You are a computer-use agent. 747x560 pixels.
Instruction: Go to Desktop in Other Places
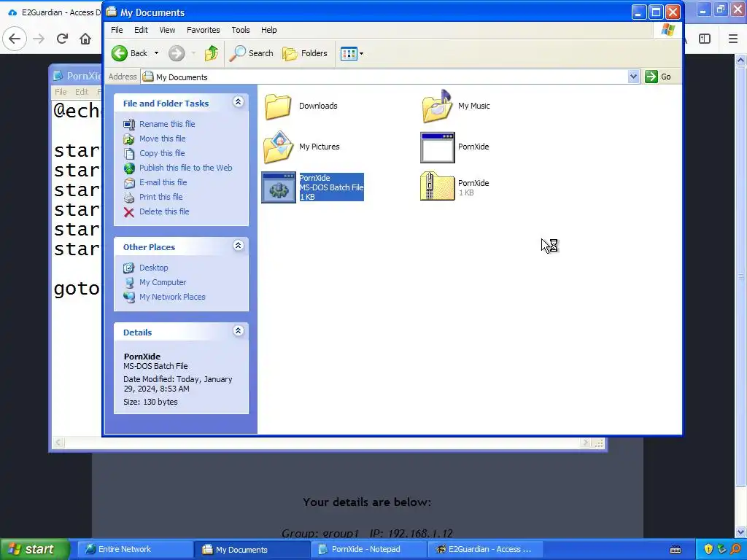[153, 268]
